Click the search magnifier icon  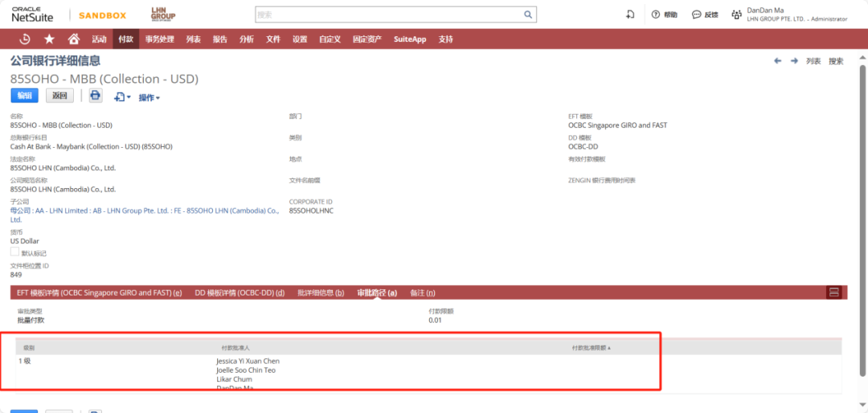[x=528, y=14]
